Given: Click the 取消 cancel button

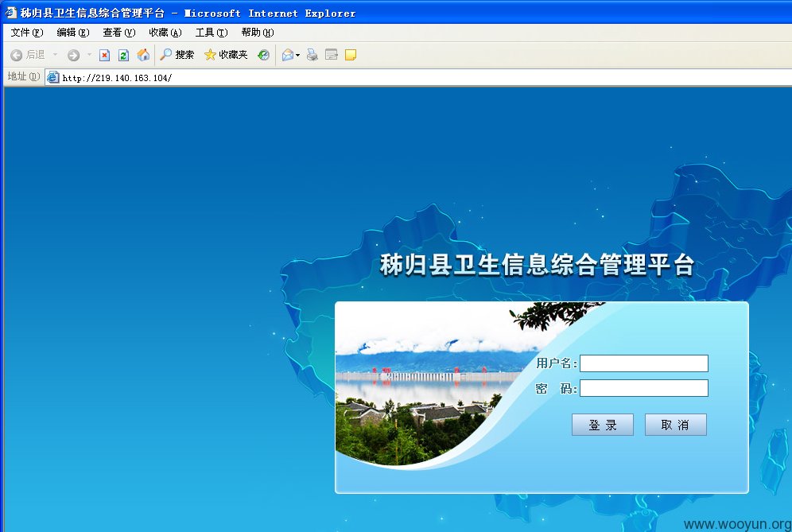Looking at the screenshot, I should click(675, 425).
